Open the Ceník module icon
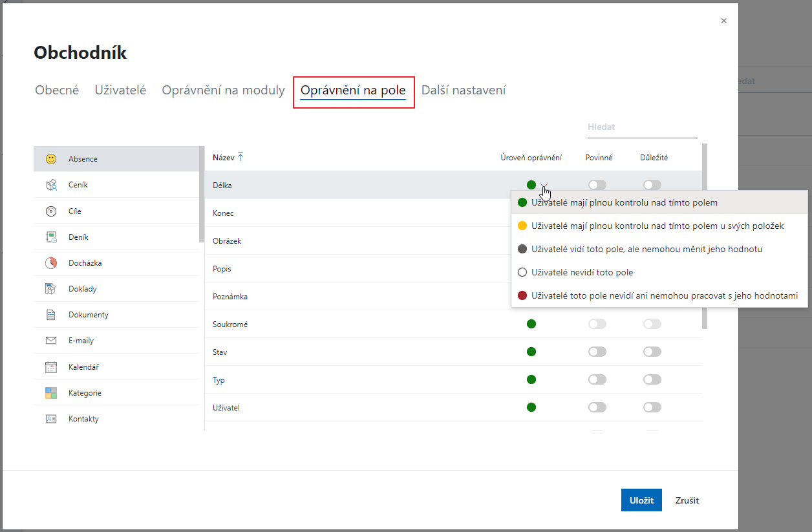812x532 pixels. (x=51, y=185)
